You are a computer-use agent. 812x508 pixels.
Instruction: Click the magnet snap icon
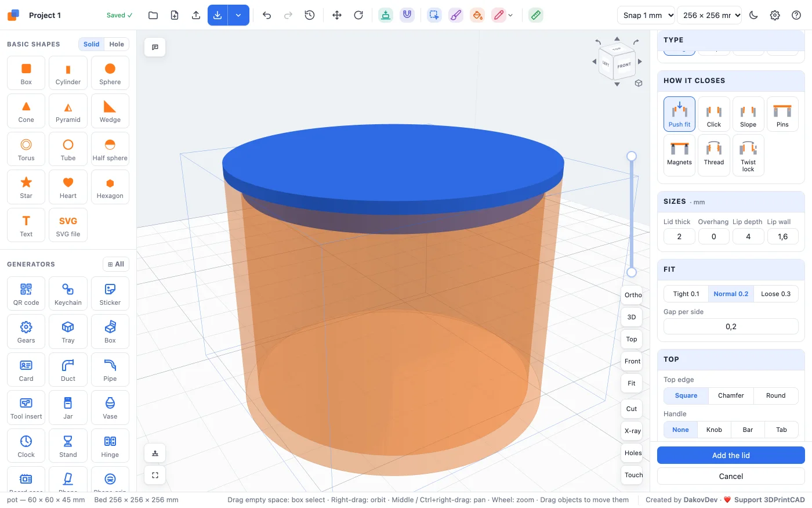coord(407,15)
